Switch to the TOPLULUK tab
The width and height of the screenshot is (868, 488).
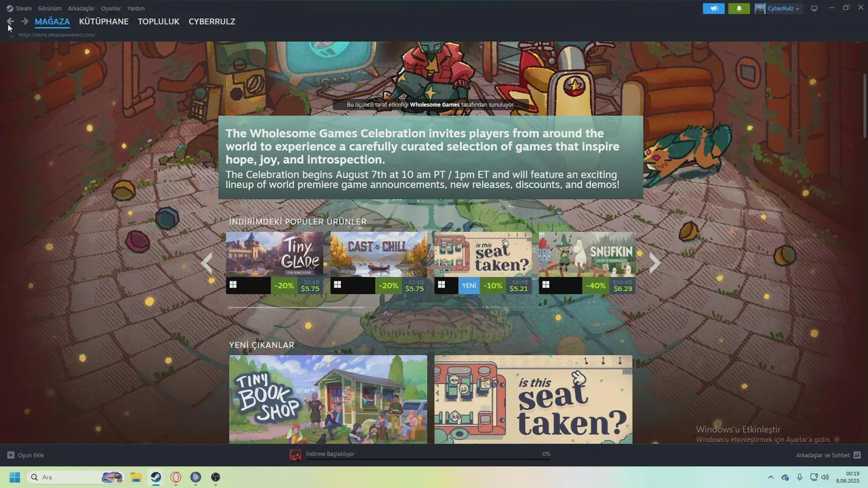tap(159, 22)
